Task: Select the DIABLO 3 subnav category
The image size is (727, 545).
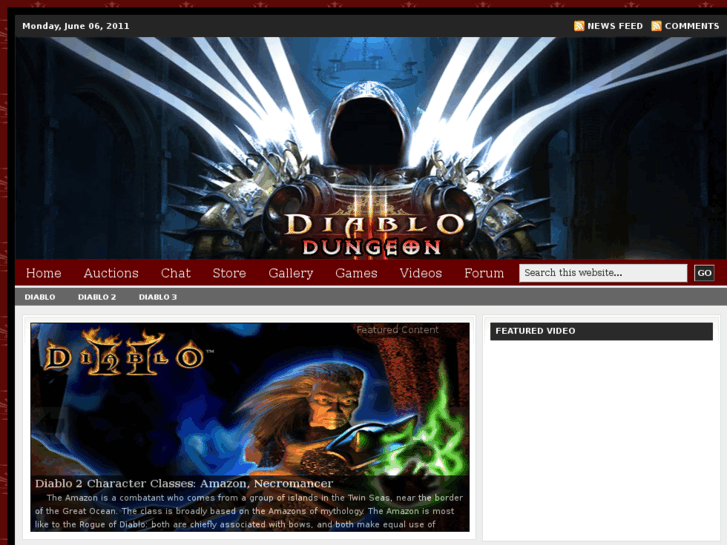Action: click(158, 297)
